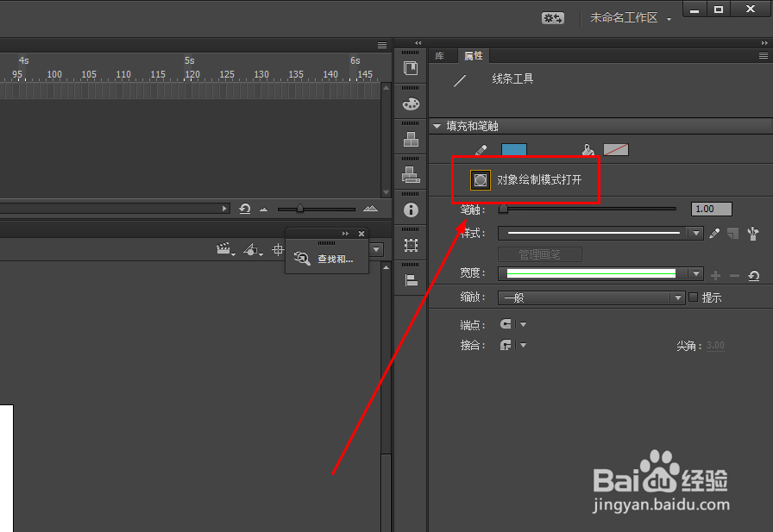This screenshot has width=773, height=532.
Task: Click the center stage crosshair icon
Action: 278,250
